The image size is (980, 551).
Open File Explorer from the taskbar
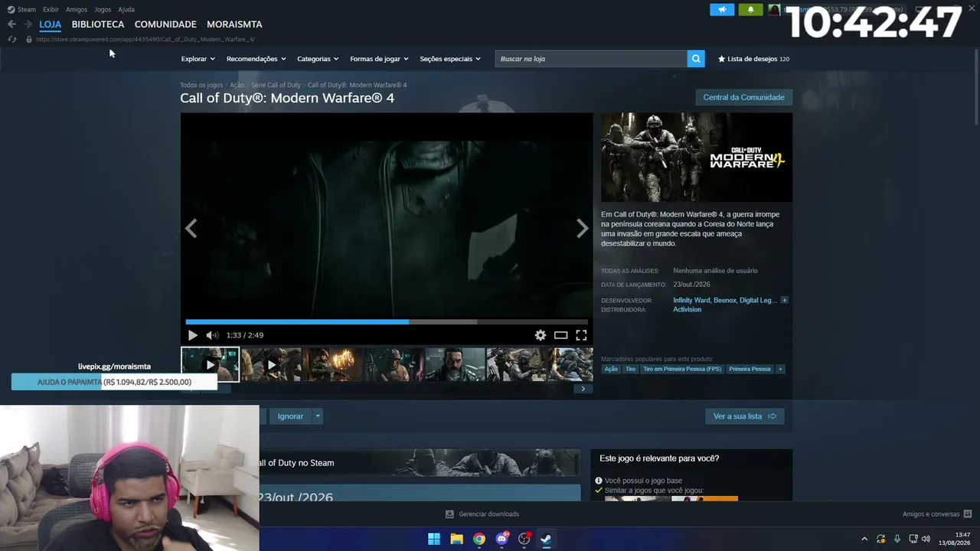coord(456,539)
